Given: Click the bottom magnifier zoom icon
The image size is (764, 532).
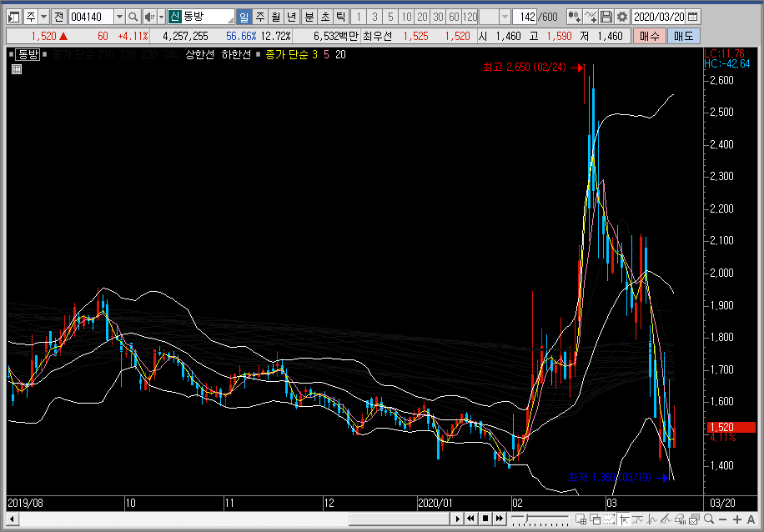Looking at the screenshot, I should pyautogui.click(x=709, y=519).
